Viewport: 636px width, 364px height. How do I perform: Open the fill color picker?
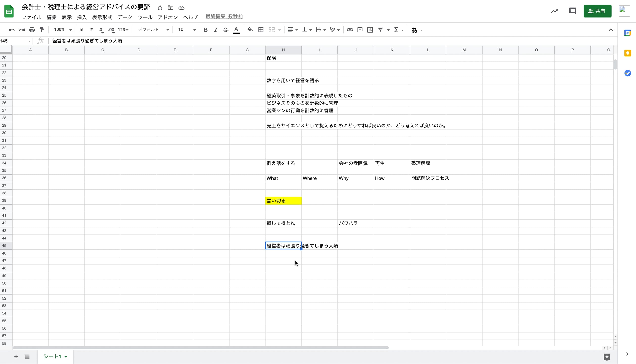(250, 30)
